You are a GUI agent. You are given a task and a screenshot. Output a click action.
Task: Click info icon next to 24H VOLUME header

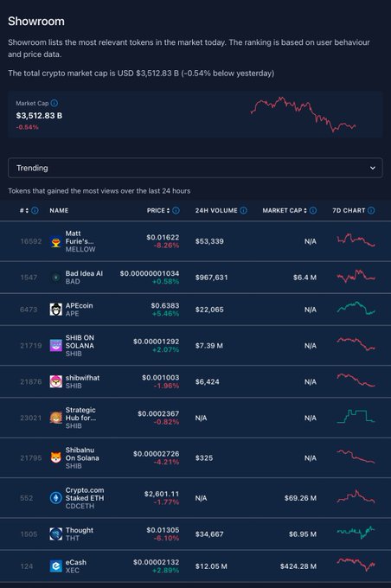tap(243, 210)
